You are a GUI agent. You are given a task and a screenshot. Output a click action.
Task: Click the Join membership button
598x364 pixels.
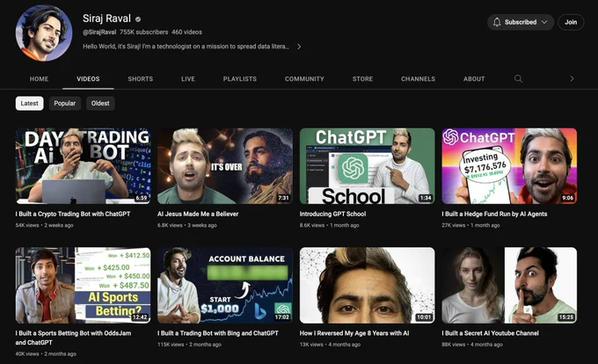[571, 22]
